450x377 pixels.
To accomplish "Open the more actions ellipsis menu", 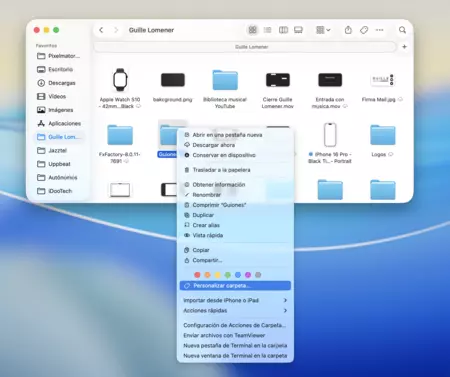I will (x=379, y=30).
